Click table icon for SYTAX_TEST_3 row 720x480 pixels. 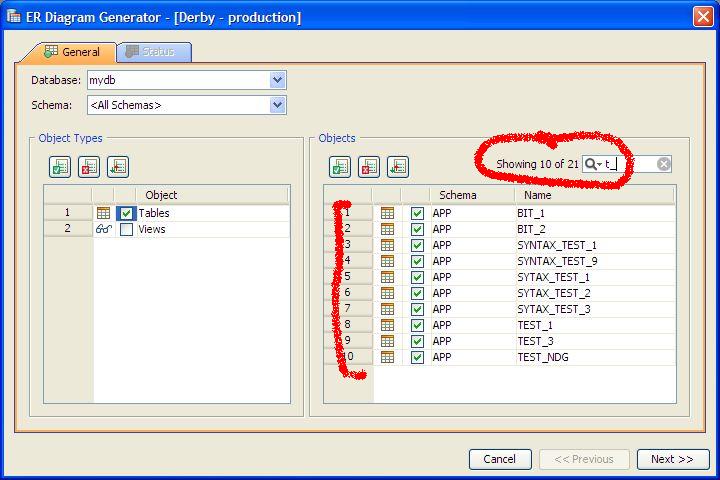point(388,309)
